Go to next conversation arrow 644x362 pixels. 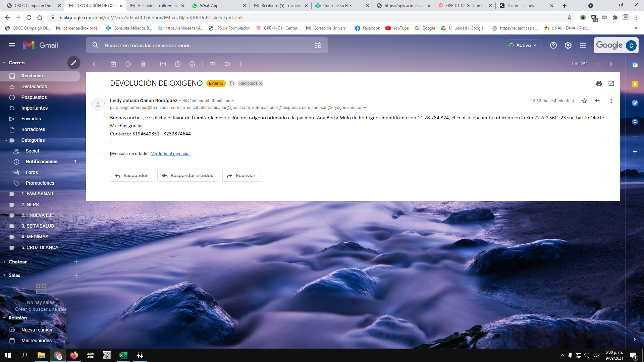(x=611, y=64)
